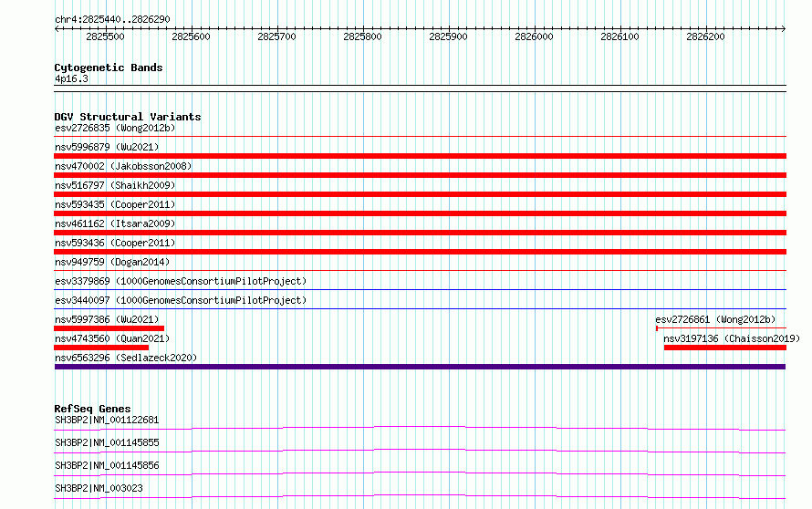Open the DGV Structural Variants track heading

coord(128,117)
